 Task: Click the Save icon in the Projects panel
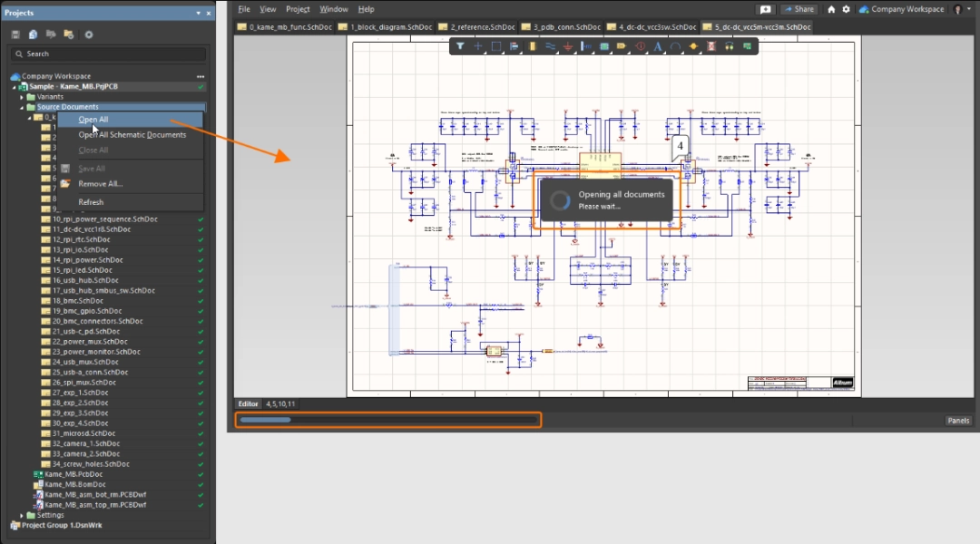(15, 34)
